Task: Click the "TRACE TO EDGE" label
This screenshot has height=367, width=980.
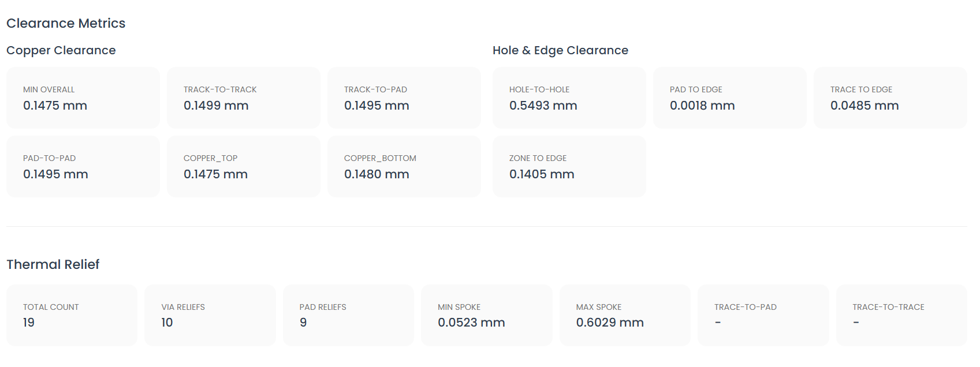Action: click(x=861, y=89)
